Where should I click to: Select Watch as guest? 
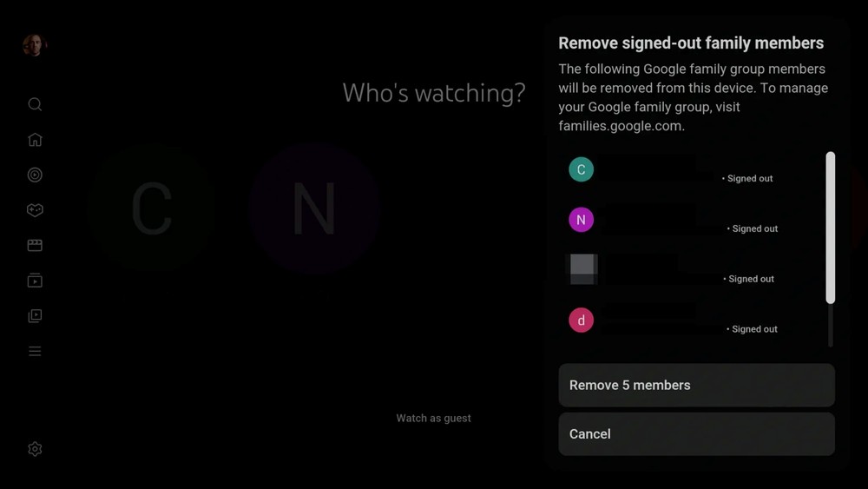pos(433,418)
